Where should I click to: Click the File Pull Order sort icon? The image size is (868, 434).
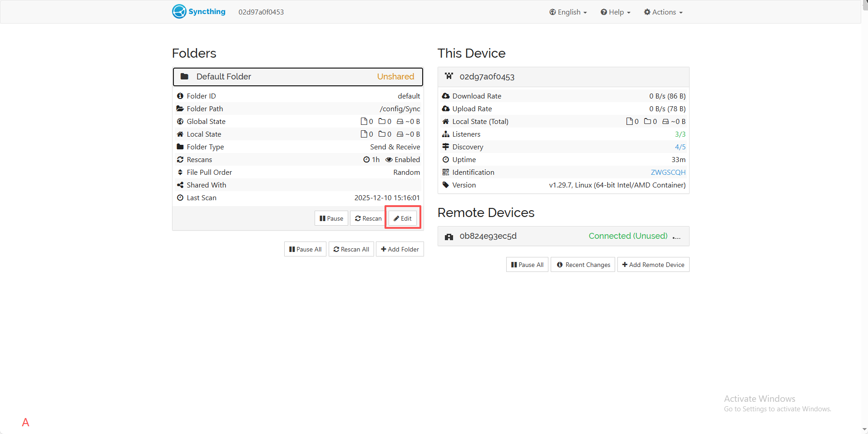tap(180, 172)
